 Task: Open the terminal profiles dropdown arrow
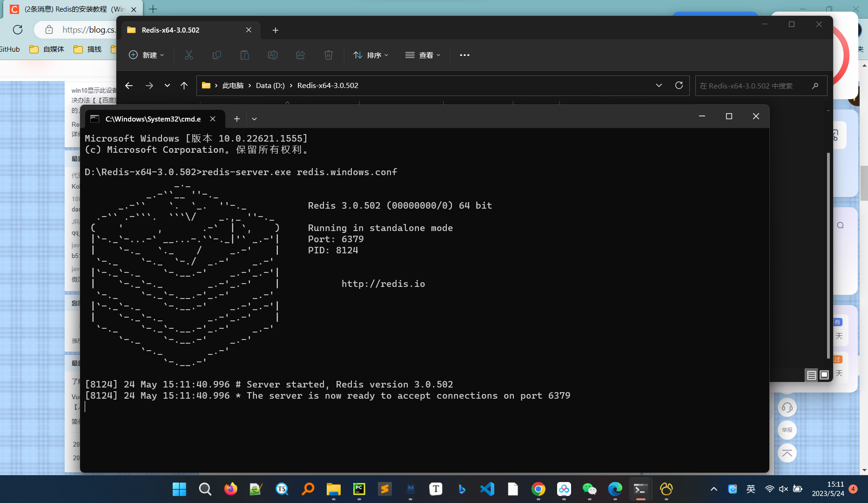point(254,119)
